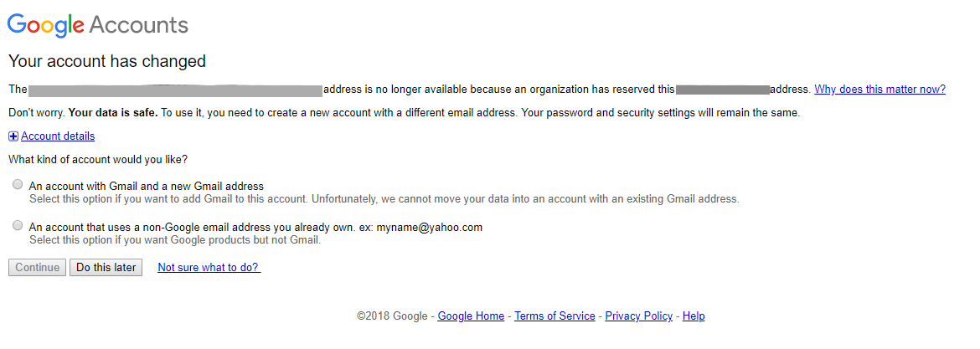Open the "Not sure what to do?" link
Image resolution: width=980 pixels, height=349 pixels.
[x=209, y=268]
